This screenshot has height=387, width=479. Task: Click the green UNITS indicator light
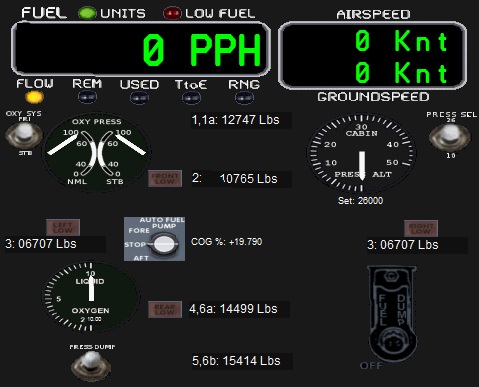[87, 13]
